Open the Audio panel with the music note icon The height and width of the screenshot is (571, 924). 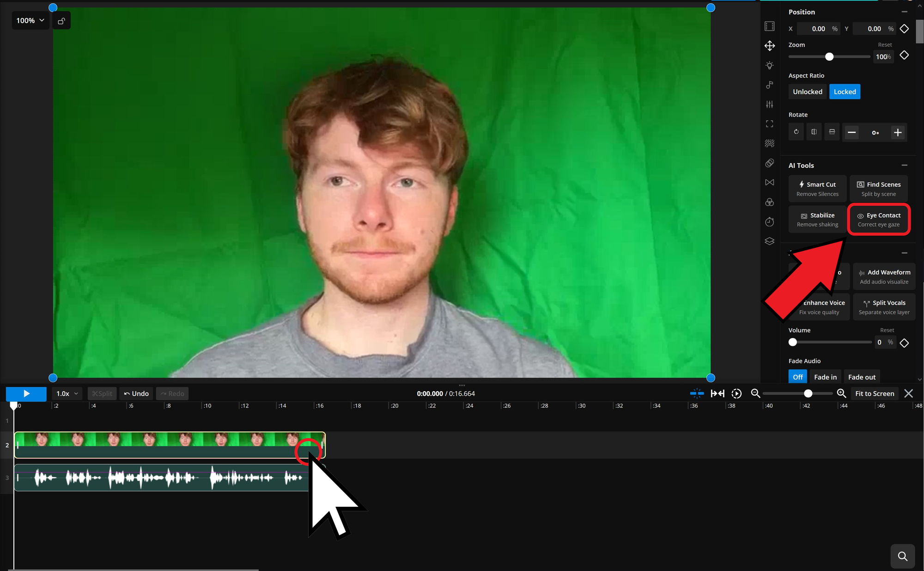click(x=770, y=85)
